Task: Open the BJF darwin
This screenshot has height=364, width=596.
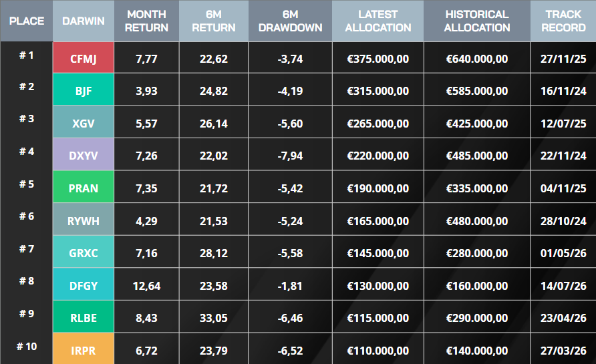Action: click(x=84, y=89)
